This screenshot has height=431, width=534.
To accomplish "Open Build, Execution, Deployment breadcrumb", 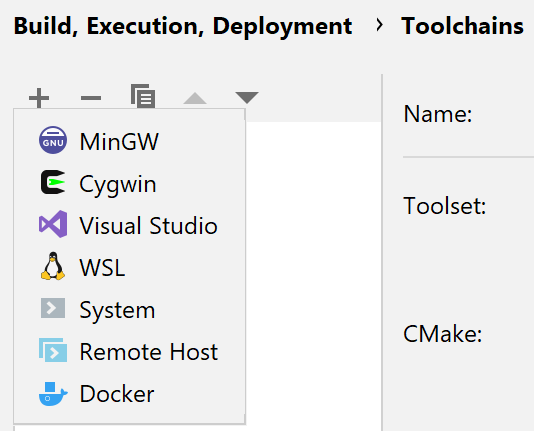I will (x=183, y=27).
